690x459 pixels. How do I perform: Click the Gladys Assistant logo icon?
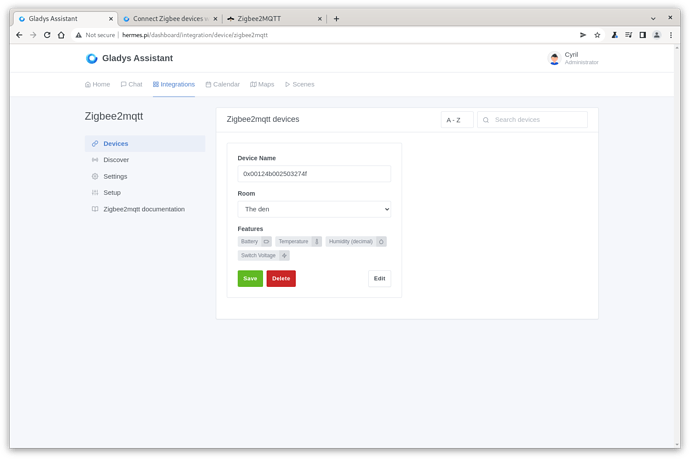click(x=92, y=58)
